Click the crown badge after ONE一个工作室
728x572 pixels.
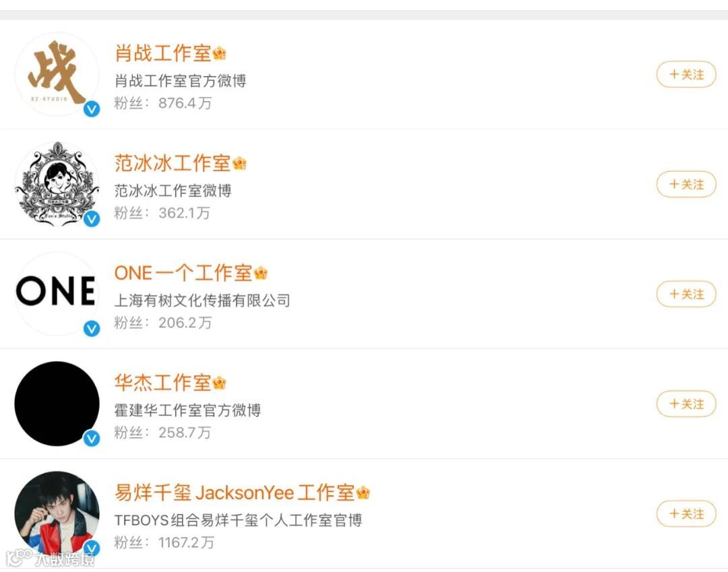[261, 273]
